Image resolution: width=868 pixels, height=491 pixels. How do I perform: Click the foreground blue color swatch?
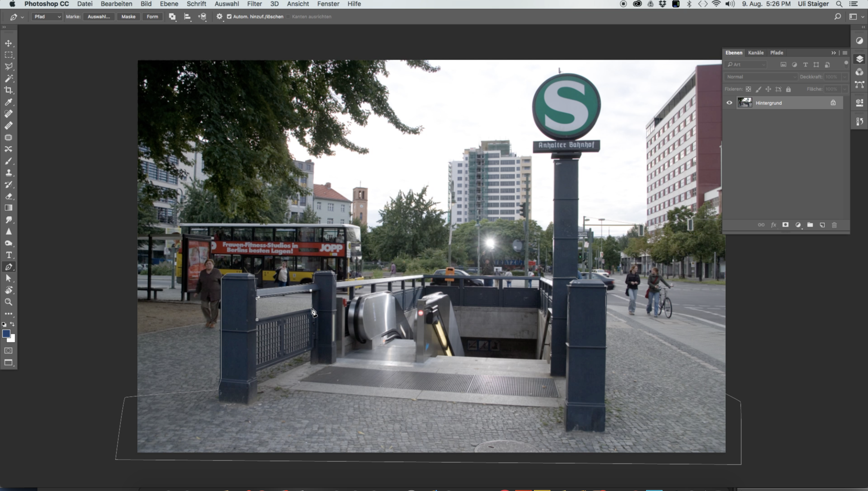tap(6, 334)
